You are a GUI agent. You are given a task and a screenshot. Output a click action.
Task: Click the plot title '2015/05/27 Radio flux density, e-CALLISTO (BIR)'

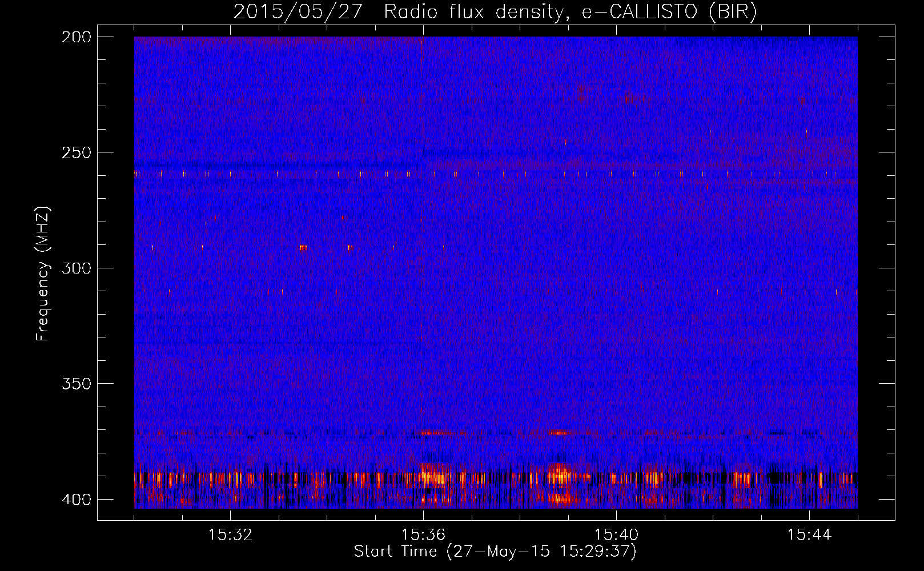click(495, 11)
